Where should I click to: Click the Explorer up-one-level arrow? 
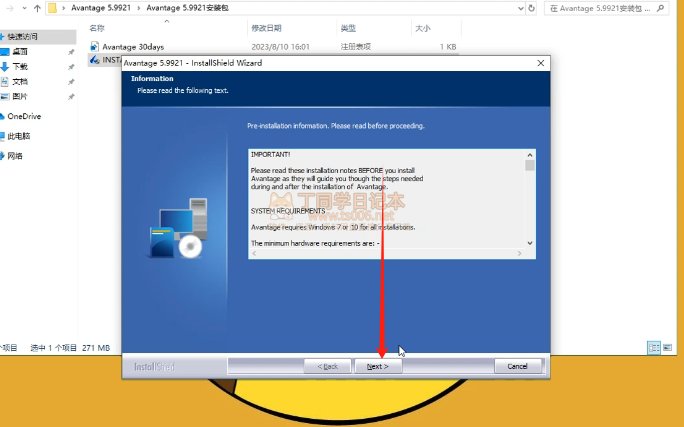click(37, 8)
